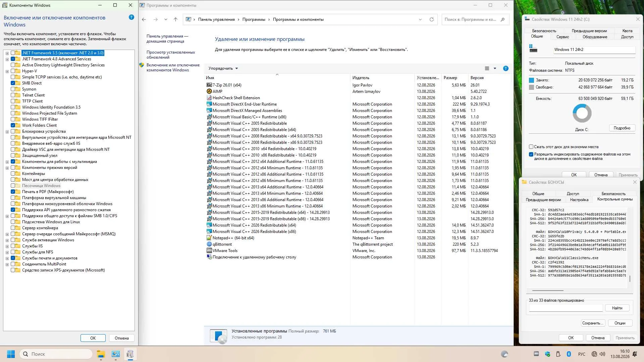Expand the Службы IIS tree node
Screen dimensions: 644x362
7,246
